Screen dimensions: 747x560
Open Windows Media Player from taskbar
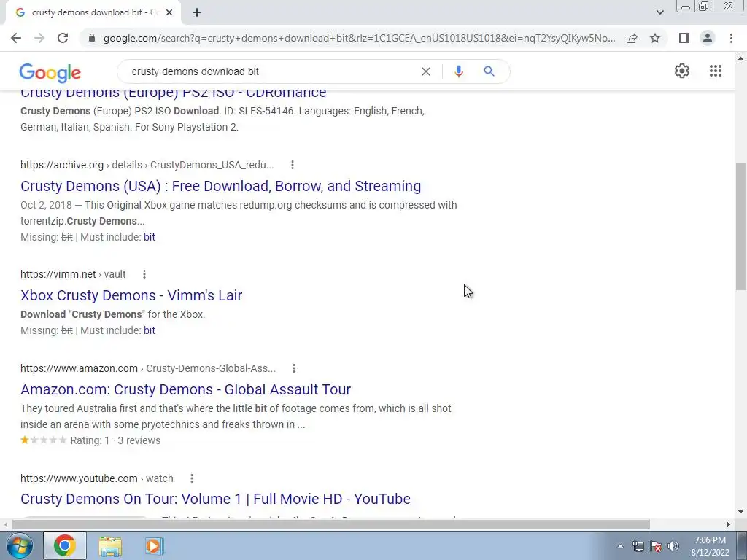pos(154,545)
